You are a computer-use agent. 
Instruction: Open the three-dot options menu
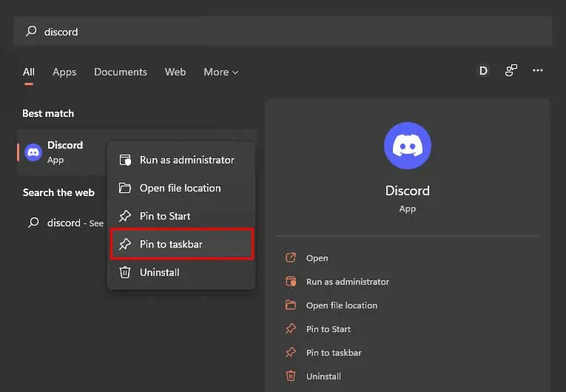(538, 70)
